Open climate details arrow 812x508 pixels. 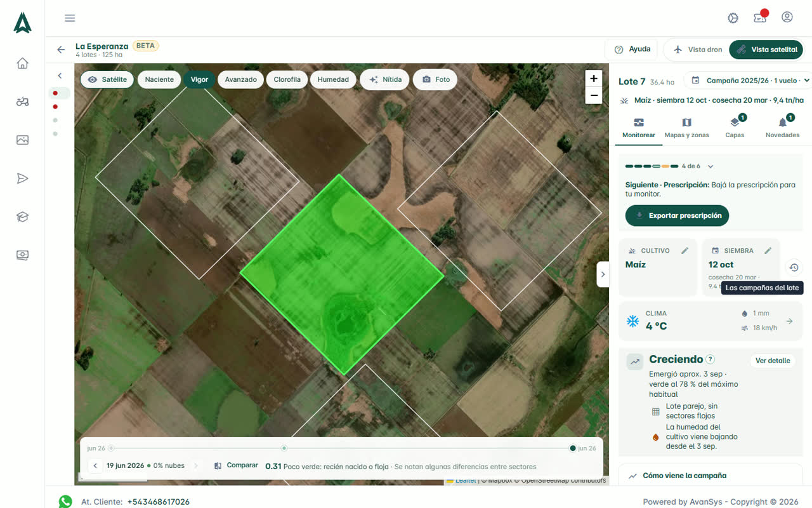pos(789,321)
